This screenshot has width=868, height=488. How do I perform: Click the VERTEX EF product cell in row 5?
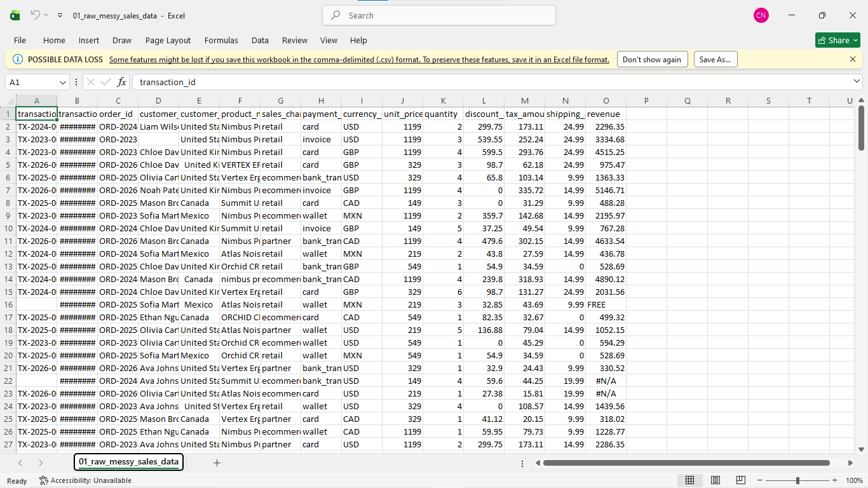pos(240,165)
